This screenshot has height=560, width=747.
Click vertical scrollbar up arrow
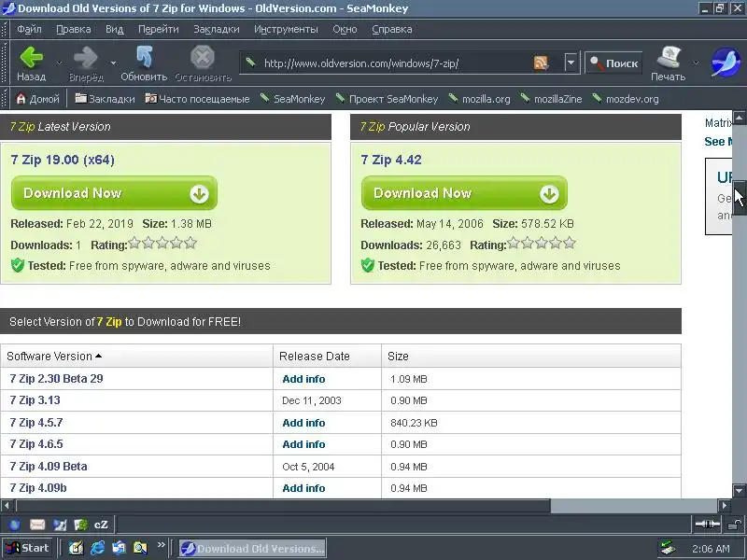(x=739, y=118)
